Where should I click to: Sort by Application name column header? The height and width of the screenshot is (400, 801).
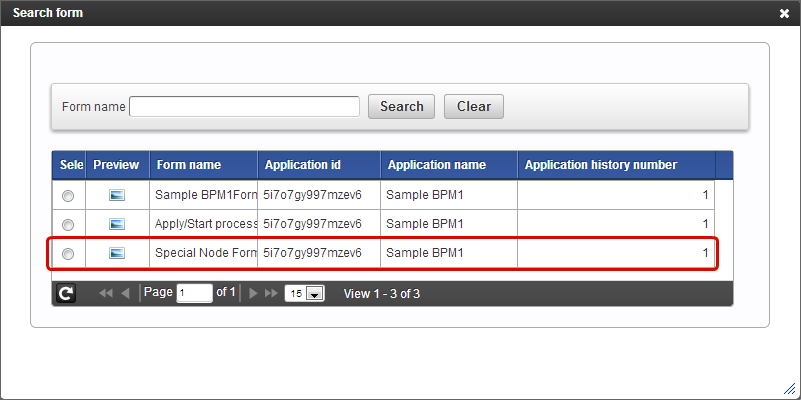tap(449, 165)
